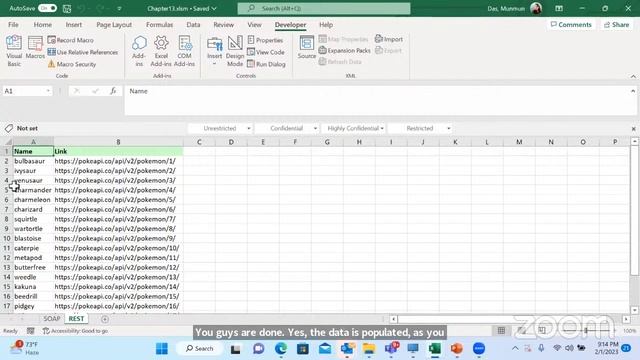Click the Insert Function fx icon
Viewport: 640px width, 360px height.
point(113,91)
